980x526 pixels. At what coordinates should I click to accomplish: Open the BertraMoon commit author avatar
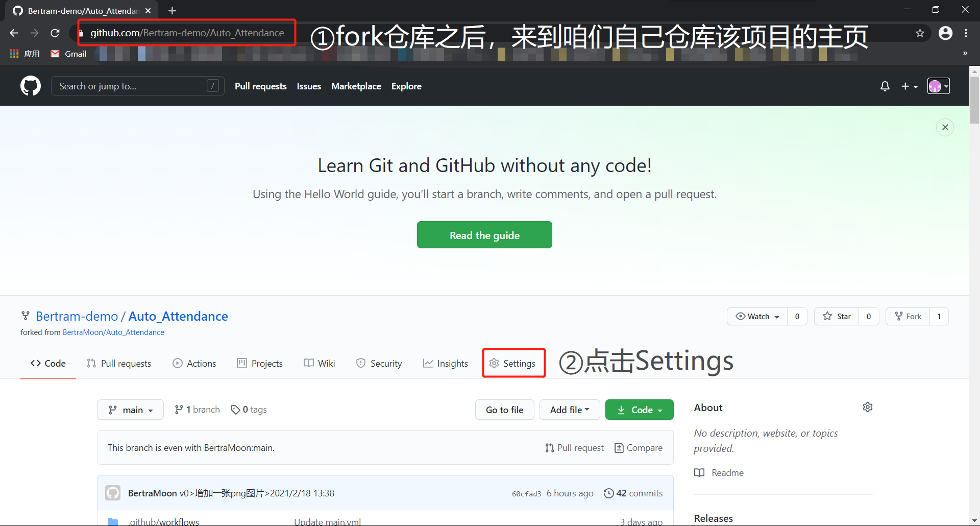click(113, 493)
